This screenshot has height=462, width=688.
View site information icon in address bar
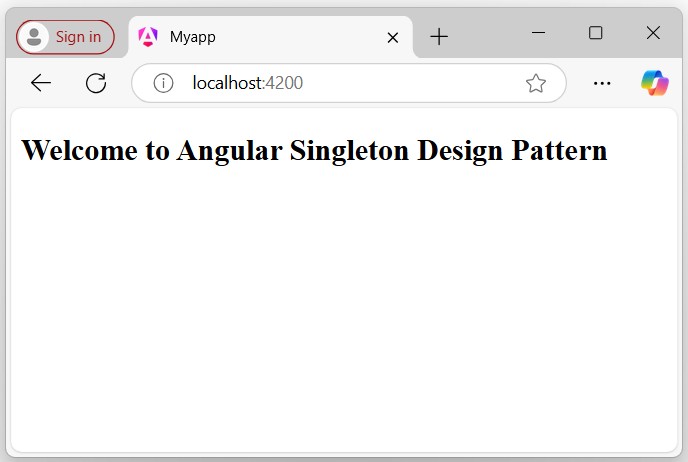coord(163,83)
